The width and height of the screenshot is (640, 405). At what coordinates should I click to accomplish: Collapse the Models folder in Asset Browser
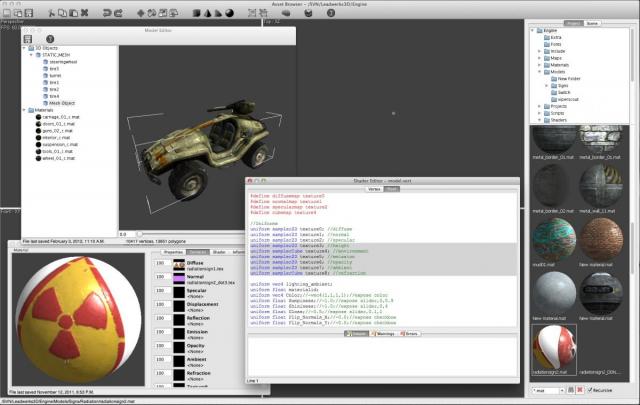click(x=540, y=72)
